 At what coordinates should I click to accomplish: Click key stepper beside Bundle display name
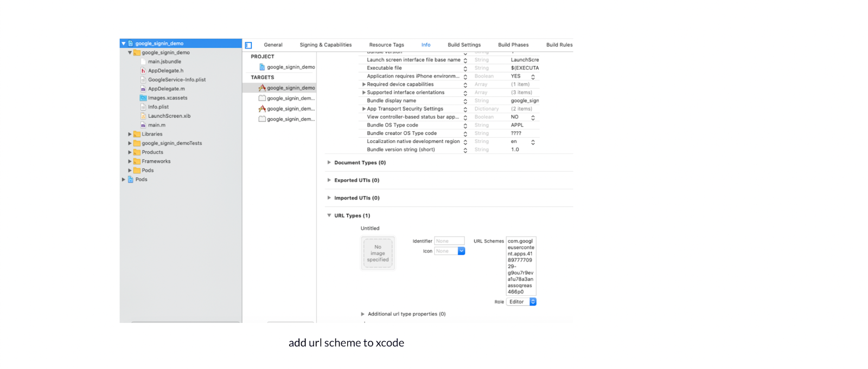465,101
